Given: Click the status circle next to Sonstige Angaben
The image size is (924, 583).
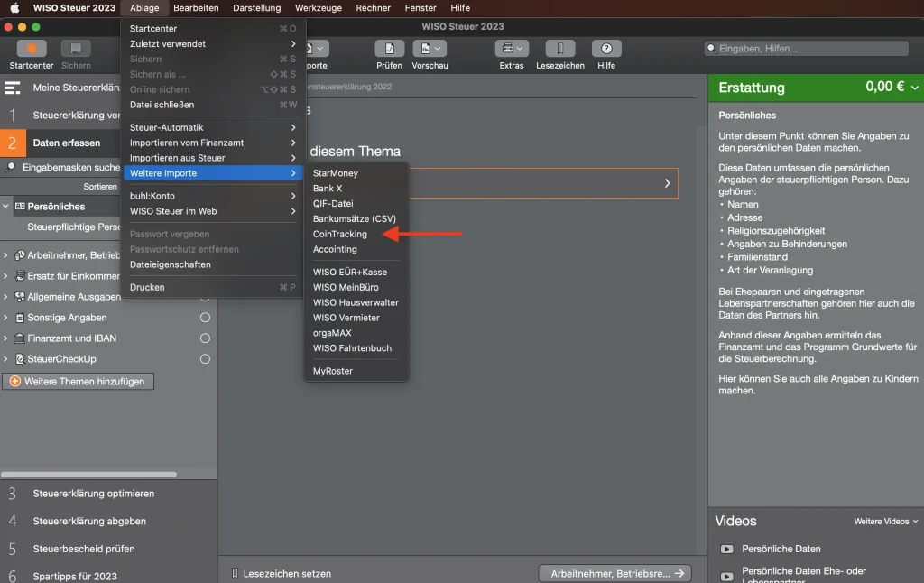Looking at the screenshot, I should coord(205,318).
